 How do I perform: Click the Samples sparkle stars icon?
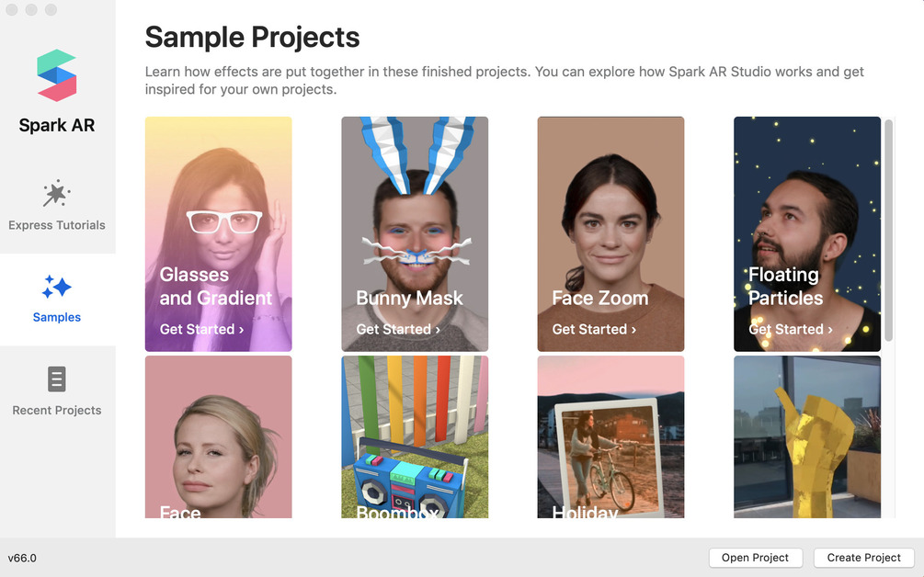point(57,288)
